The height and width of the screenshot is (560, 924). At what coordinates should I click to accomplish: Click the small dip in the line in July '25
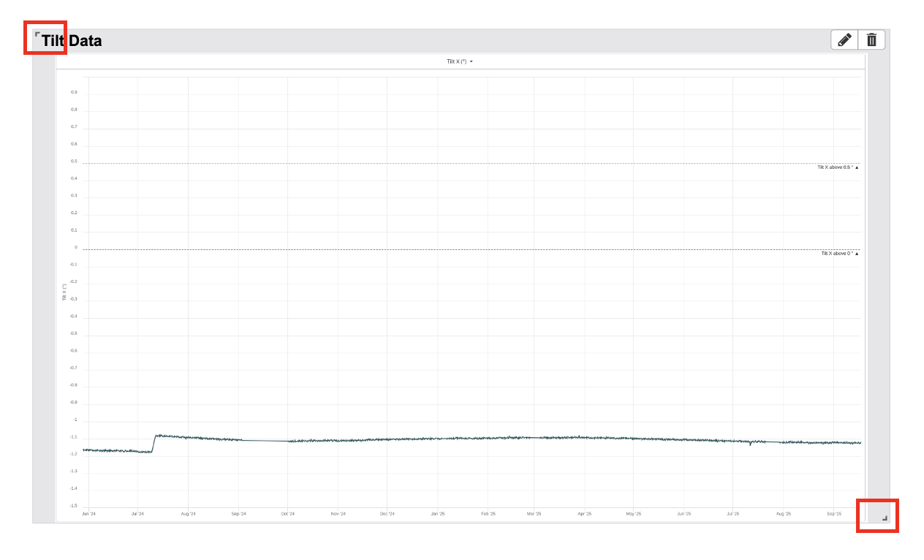(x=750, y=444)
